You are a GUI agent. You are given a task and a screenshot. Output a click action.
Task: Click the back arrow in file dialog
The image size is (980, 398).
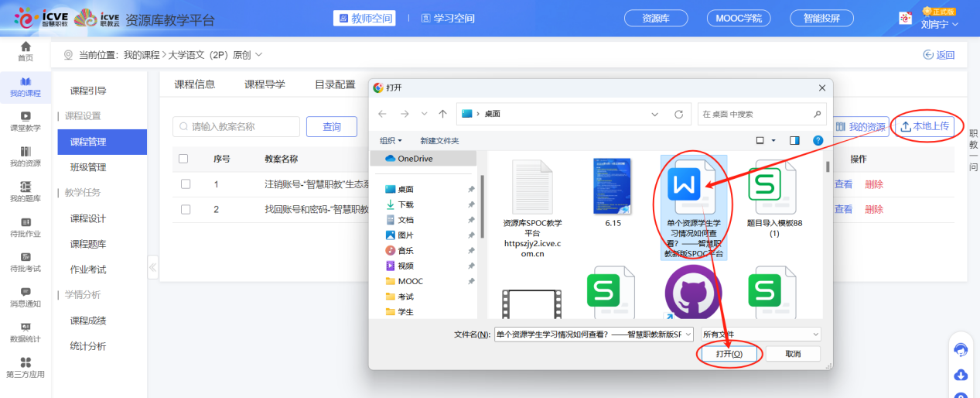382,114
